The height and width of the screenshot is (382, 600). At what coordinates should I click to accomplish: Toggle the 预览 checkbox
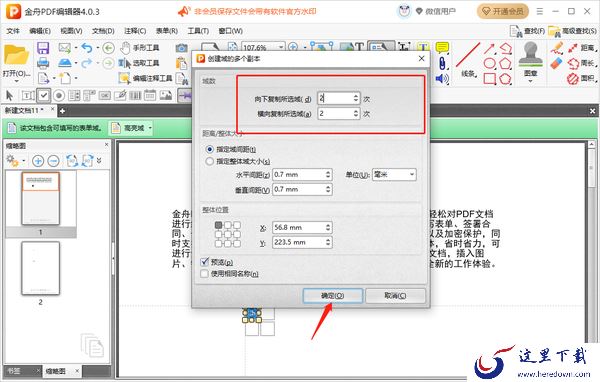coord(204,262)
